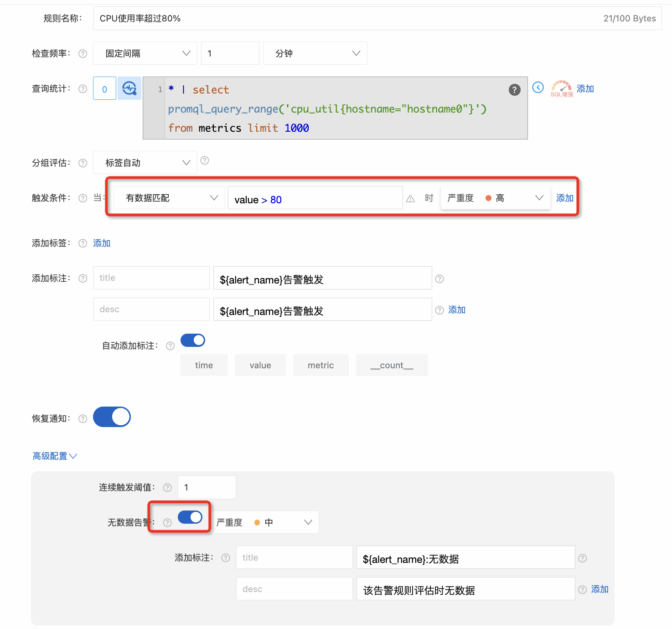This screenshot has height=629, width=672.
Task: Click help icon next to 连续触发阈值
Action: click(167, 488)
